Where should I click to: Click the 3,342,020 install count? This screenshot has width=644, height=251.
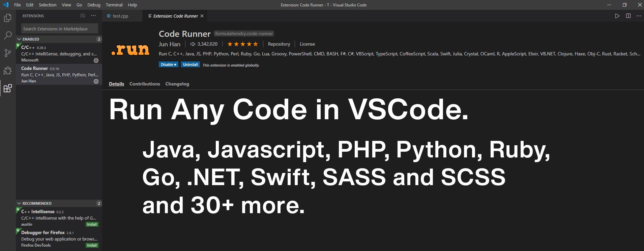coord(204,44)
